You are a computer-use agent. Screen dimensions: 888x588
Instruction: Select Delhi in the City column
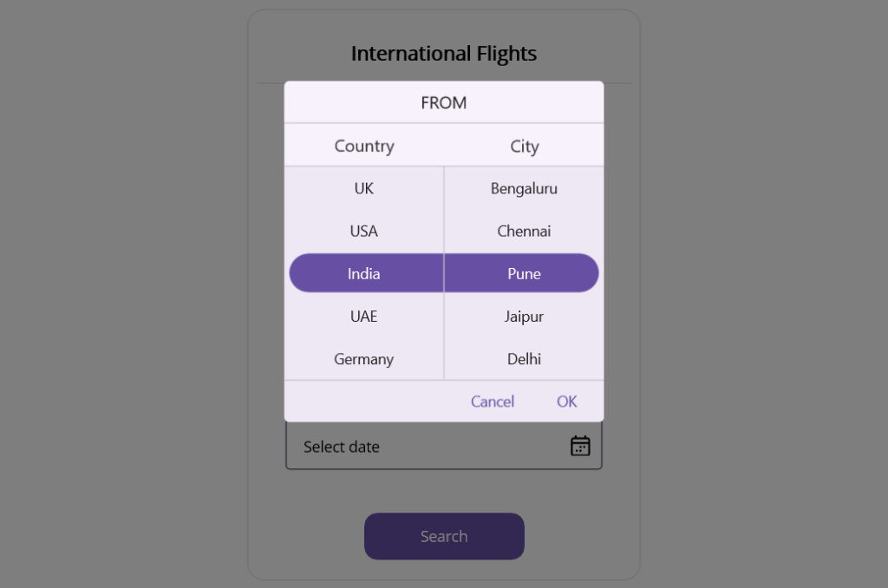(x=523, y=358)
